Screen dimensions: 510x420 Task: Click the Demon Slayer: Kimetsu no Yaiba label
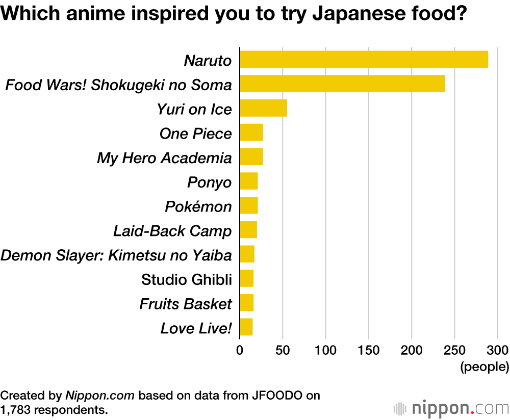point(117,255)
